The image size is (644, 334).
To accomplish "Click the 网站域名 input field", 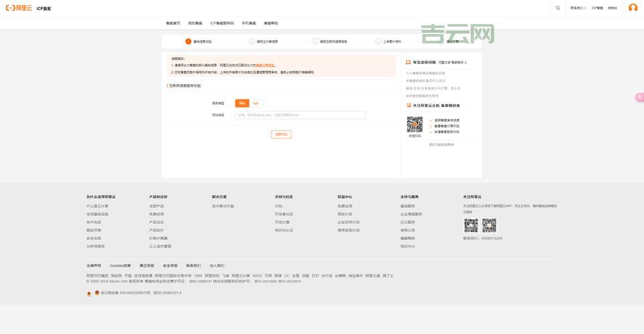I will [x=300, y=115].
